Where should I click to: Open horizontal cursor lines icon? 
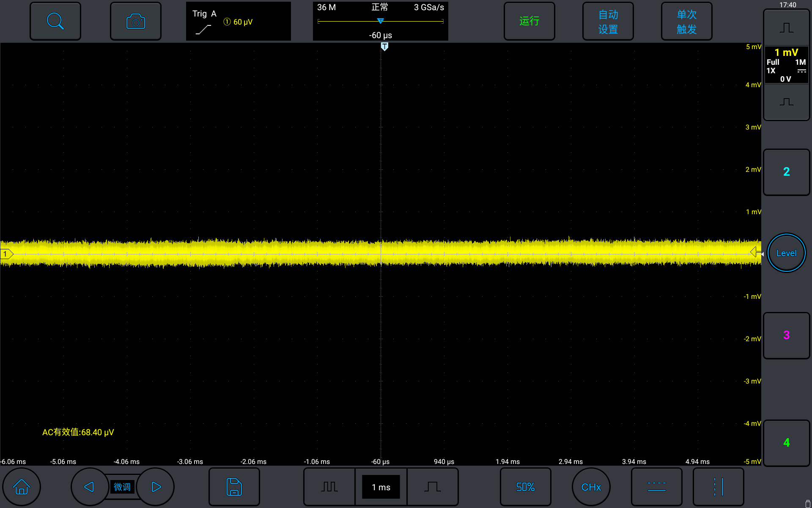(656, 487)
